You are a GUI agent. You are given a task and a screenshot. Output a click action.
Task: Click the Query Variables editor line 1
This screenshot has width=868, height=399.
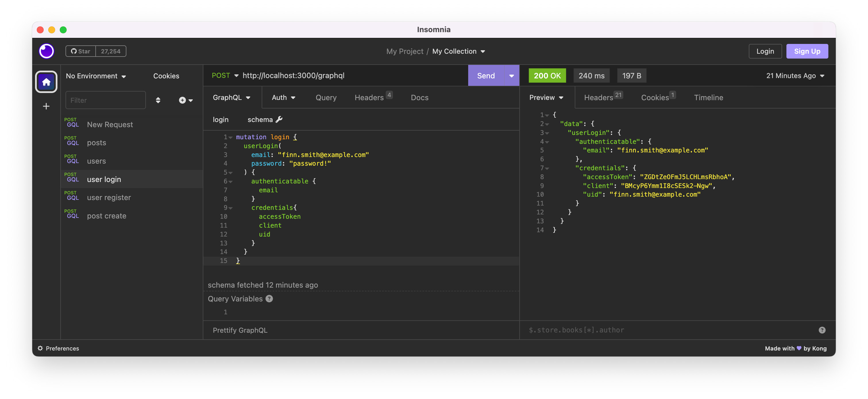[361, 312]
